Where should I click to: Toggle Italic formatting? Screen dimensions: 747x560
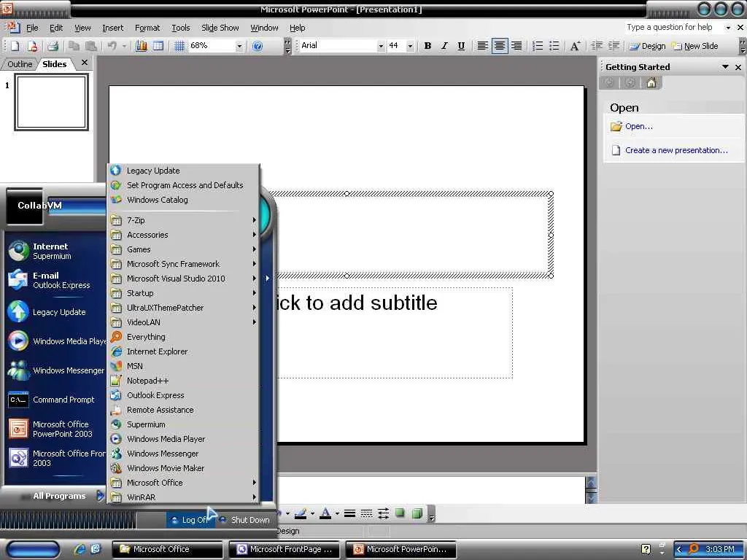tap(444, 46)
